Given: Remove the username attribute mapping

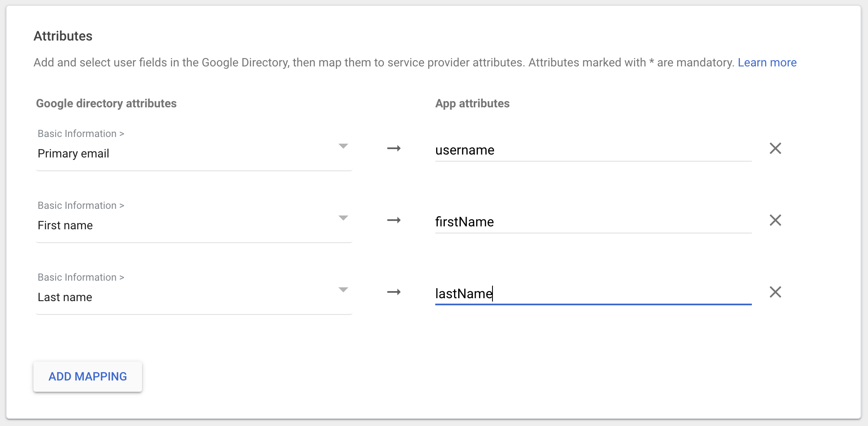Looking at the screenshot, I should click(x=775, y=148).
